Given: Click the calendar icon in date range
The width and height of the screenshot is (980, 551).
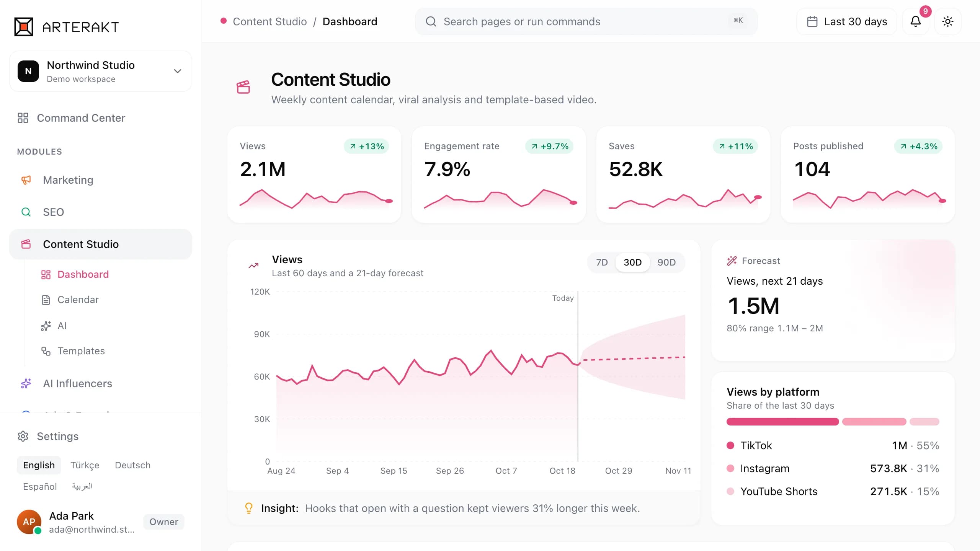Looking at the screenshot, I should pyautogui.click(x=812, y=21).
